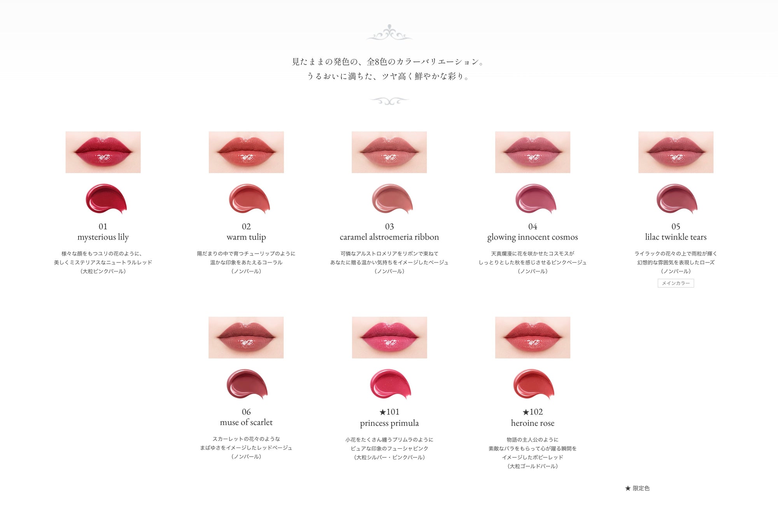Click the 06 muse of scarlet smear swatch
The image size is (778, 532).
pyautogui.click(x=247, y=384)
